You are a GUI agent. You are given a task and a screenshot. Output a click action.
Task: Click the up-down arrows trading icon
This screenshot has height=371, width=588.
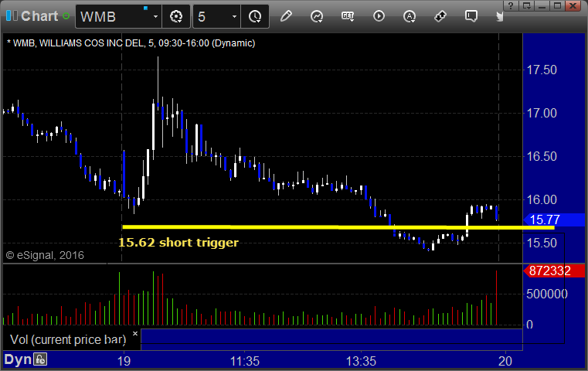coord(440,16)
